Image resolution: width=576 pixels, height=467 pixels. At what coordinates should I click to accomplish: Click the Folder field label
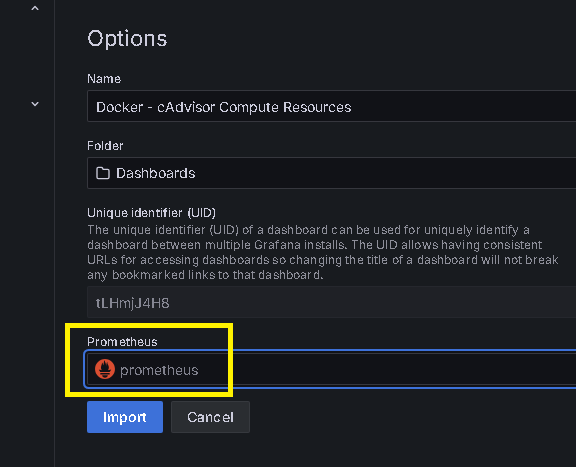coord(105,146)
